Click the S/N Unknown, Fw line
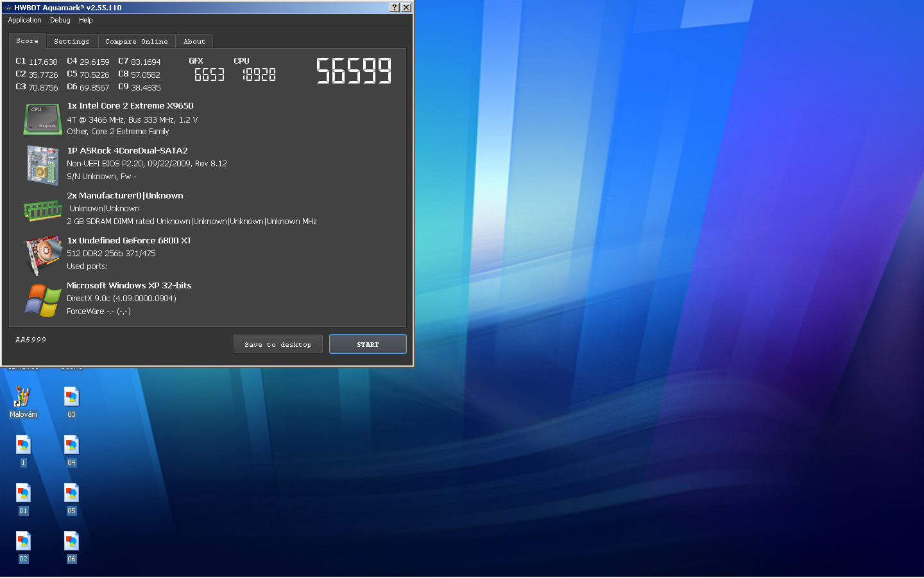This screenshot has height=578, width=924. (101, 177)
